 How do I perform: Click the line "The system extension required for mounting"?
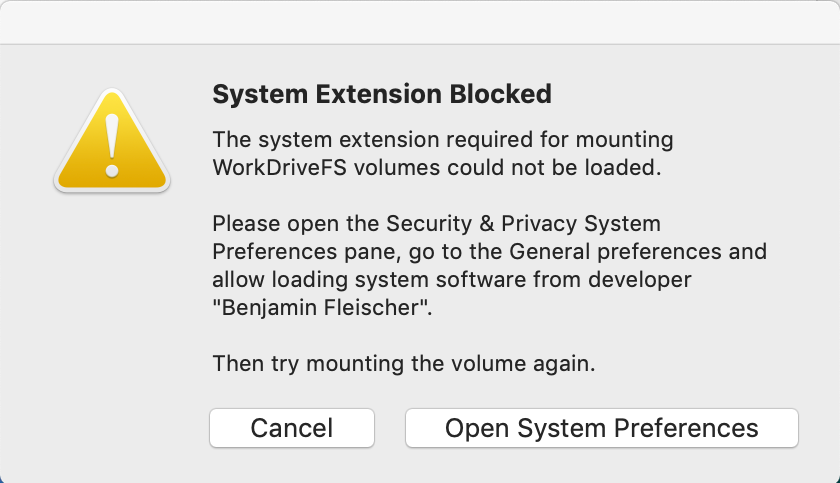pyautogui.click(x=443, y=139)
